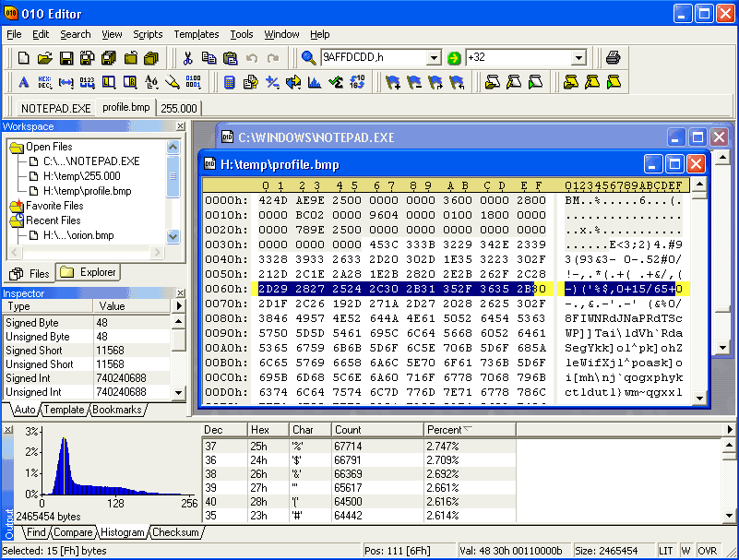Click the Open file folder icon
This screenshot has width=739, height=560.
tap(45, 58)
